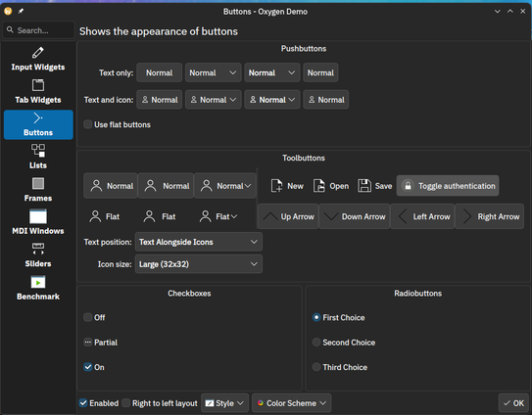Click the application icon in title bar

[8, 11]
